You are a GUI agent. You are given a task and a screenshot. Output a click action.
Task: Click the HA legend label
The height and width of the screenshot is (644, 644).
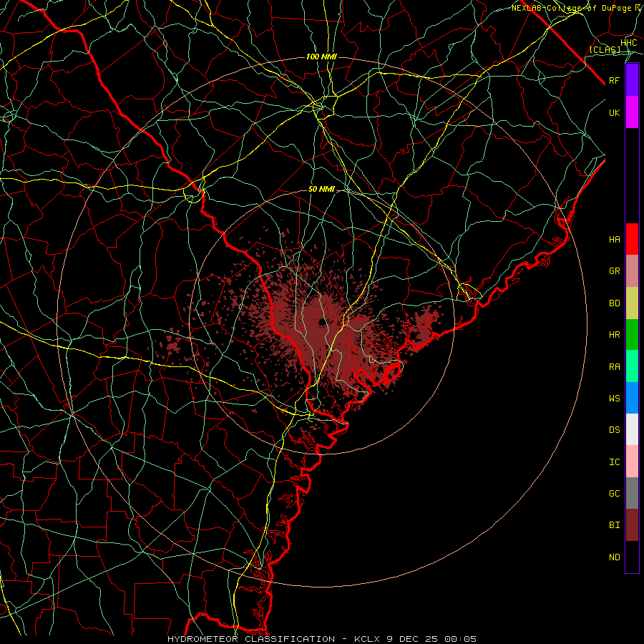pos(614,240)
